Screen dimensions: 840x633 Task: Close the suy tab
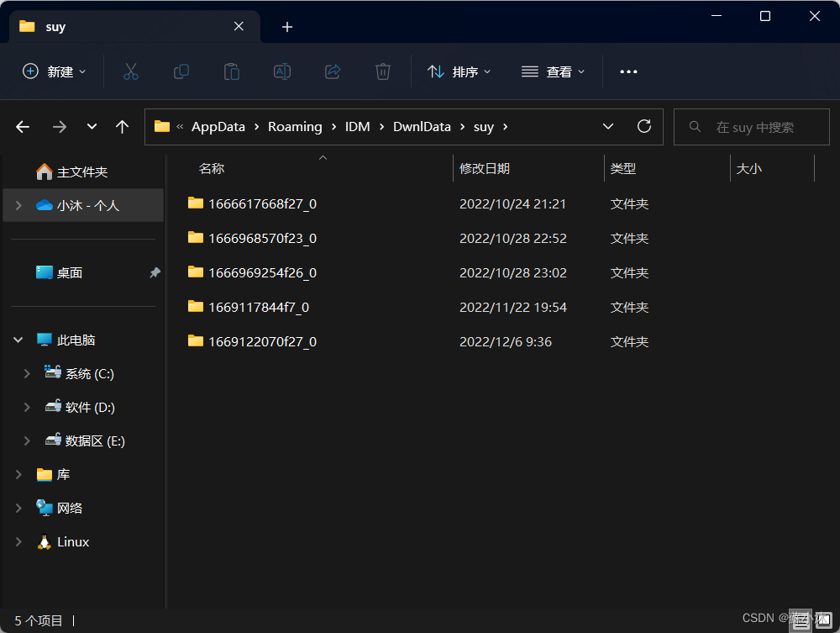tap(239, 26)
